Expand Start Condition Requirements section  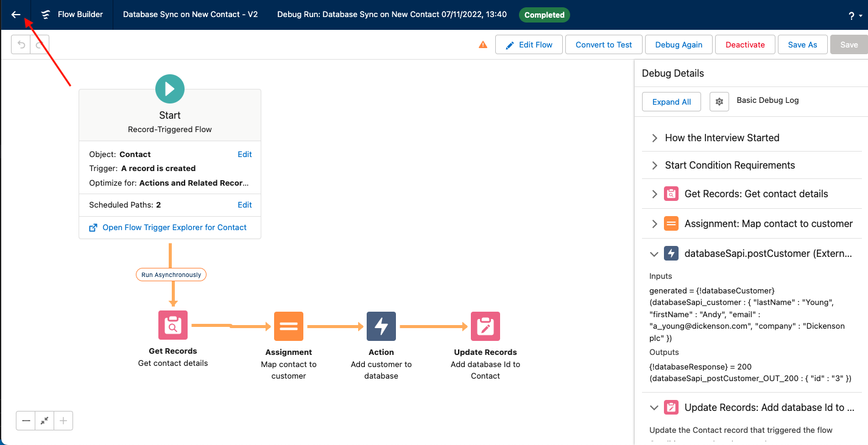tap(655, 166)
